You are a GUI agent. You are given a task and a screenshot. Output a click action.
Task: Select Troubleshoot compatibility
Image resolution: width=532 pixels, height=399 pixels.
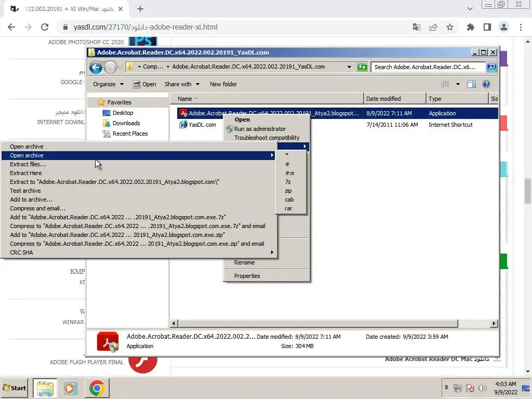pos(267,138)
